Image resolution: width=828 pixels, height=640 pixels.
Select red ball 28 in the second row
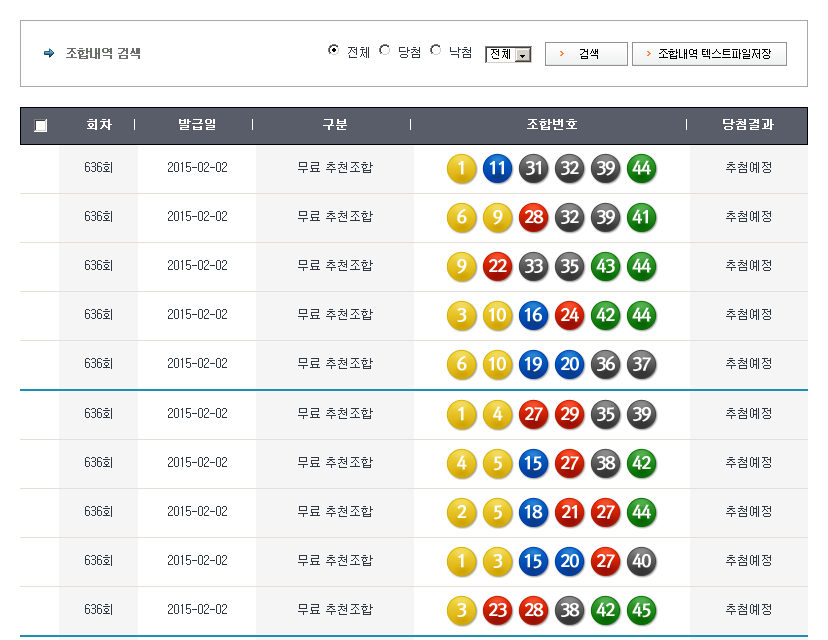pos(533,217)
